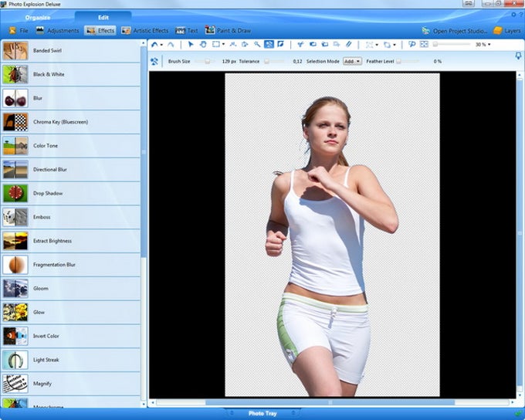
Task: Open the Effects menu
Action: click(100, 30)
